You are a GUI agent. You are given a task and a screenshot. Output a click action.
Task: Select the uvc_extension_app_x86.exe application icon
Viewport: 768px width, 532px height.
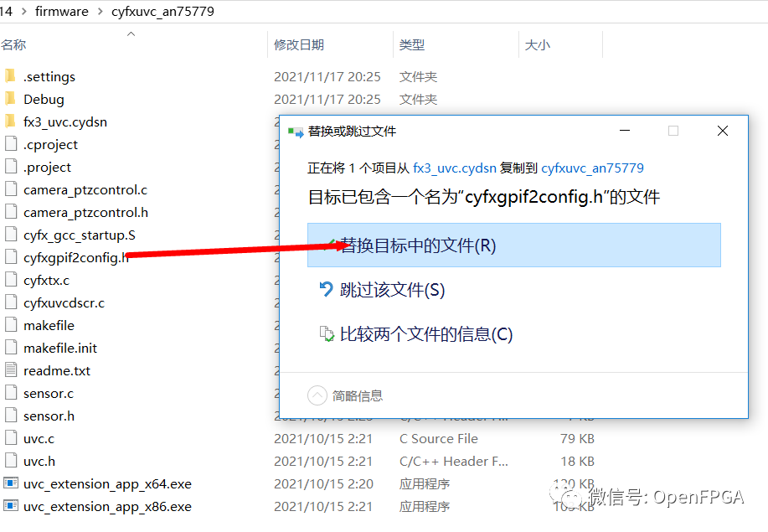coord(11,505)
